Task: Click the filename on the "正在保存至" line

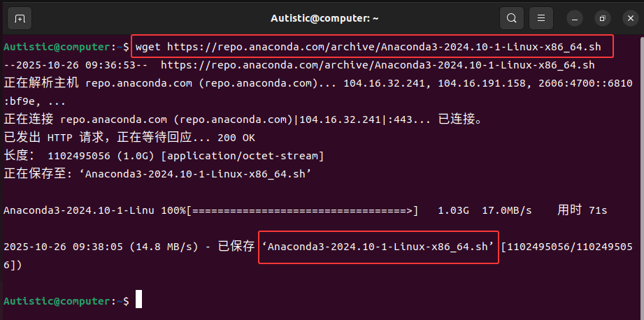Action: click(198, 174)
